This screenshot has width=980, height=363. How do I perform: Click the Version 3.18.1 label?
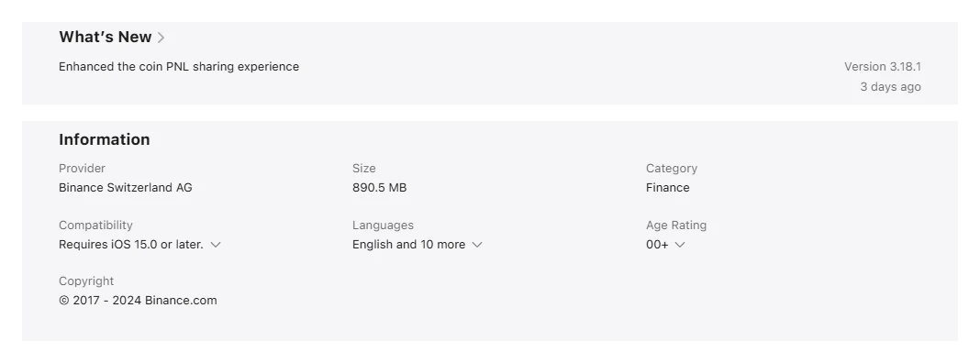[883, 66]
